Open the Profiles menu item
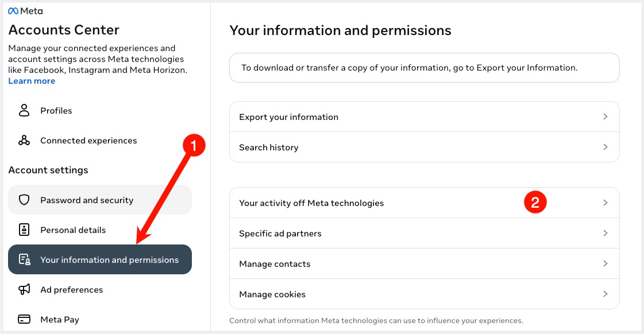Screen dimensions: 644x334 pos(56,111)
